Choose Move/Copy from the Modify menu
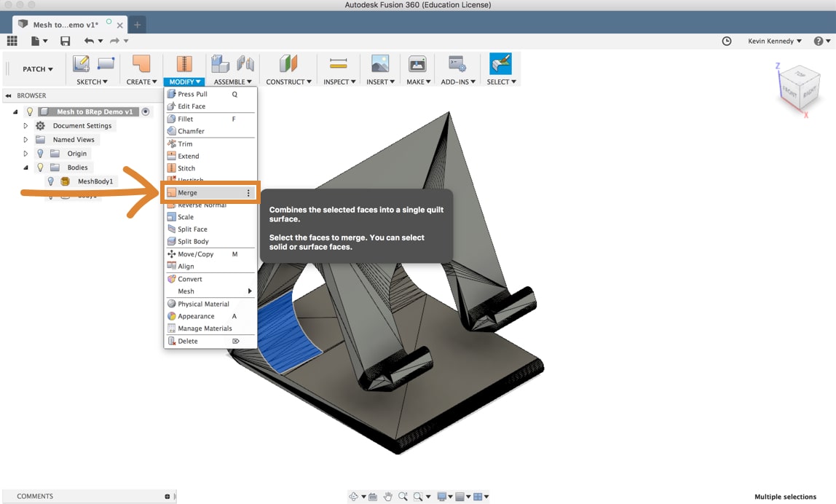The width and height of the screenshot is (836, 504). coord(210,254)
